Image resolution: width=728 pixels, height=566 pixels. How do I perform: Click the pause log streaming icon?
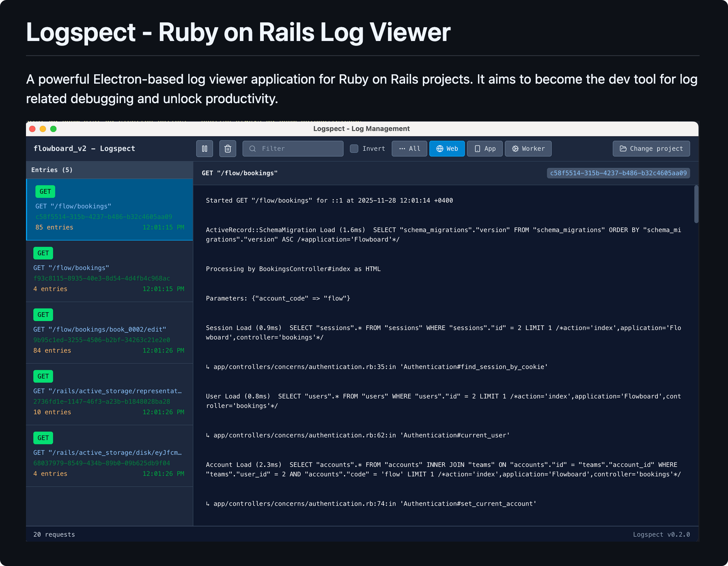click(205, 149)
